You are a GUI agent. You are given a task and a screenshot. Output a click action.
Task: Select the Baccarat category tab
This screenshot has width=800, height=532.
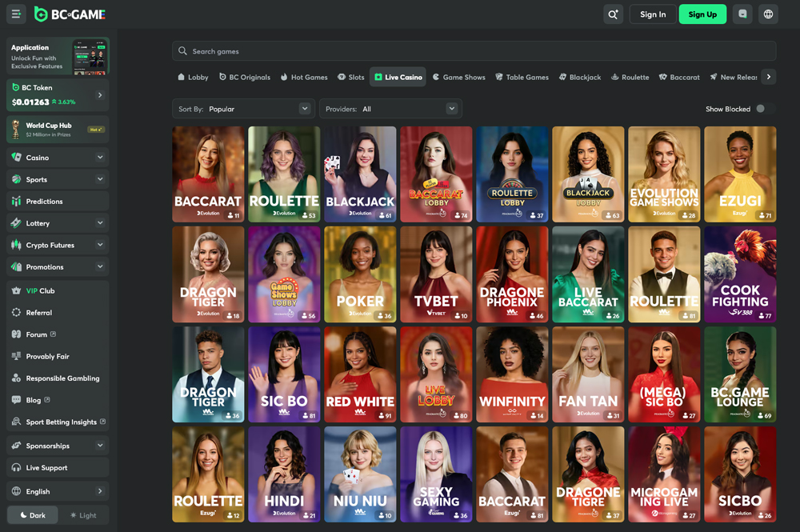(x=679, y=77)
